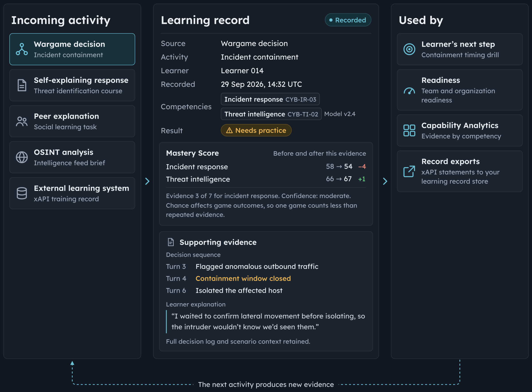Screen dimensions: 532x392
Task: Click the External learning system database icon
Action: [22, 193]
